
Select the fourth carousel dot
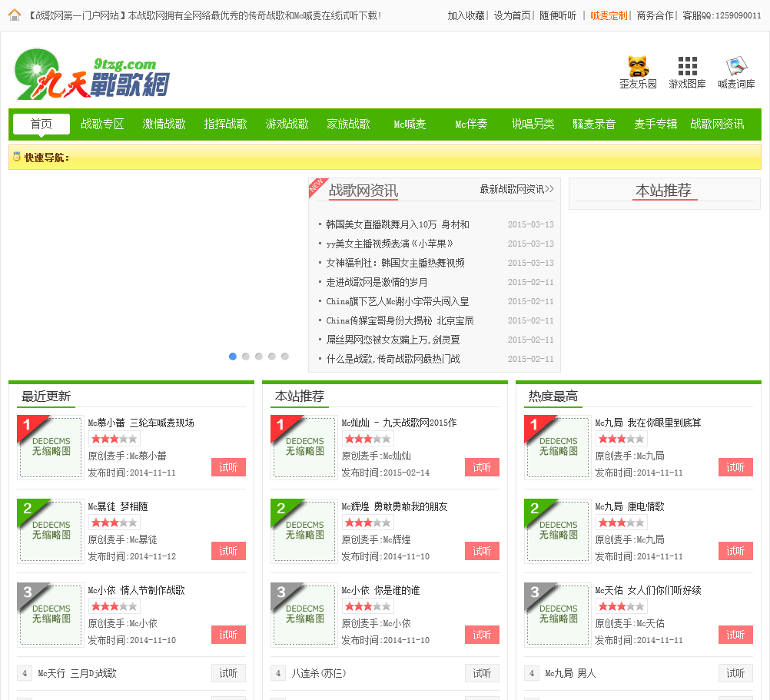pyautogui.click(x=272, y=357)
